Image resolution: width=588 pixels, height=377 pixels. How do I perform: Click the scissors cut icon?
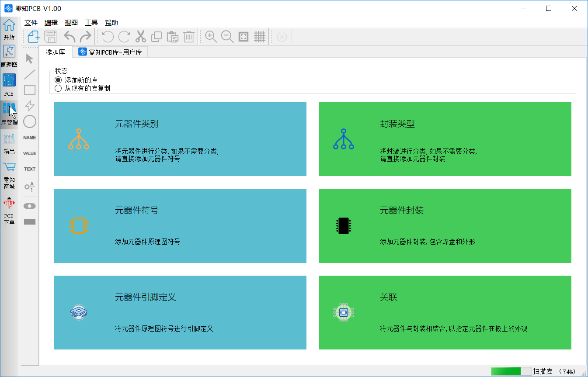tap(140, 37)
